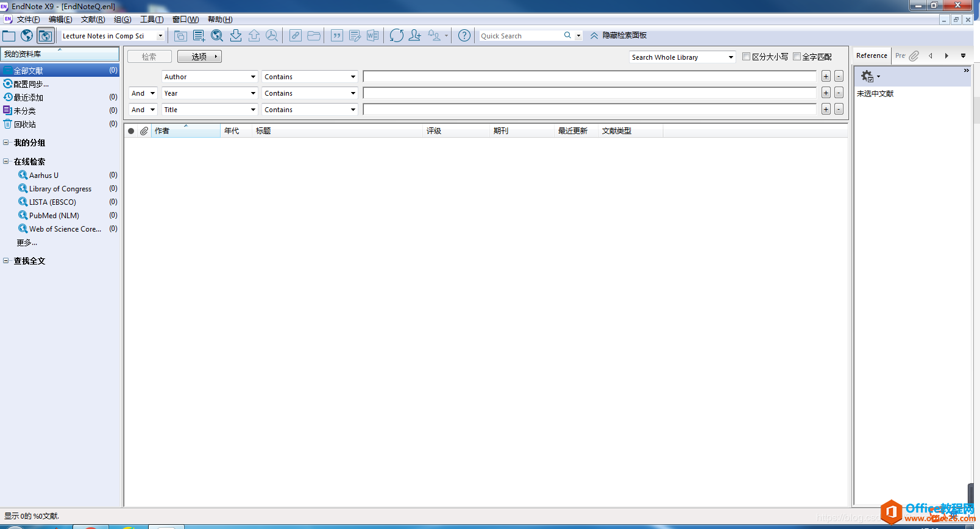Click the Export upload-arrow icon
The width and height of the screenshot is (980, 529).
(254, 36)
